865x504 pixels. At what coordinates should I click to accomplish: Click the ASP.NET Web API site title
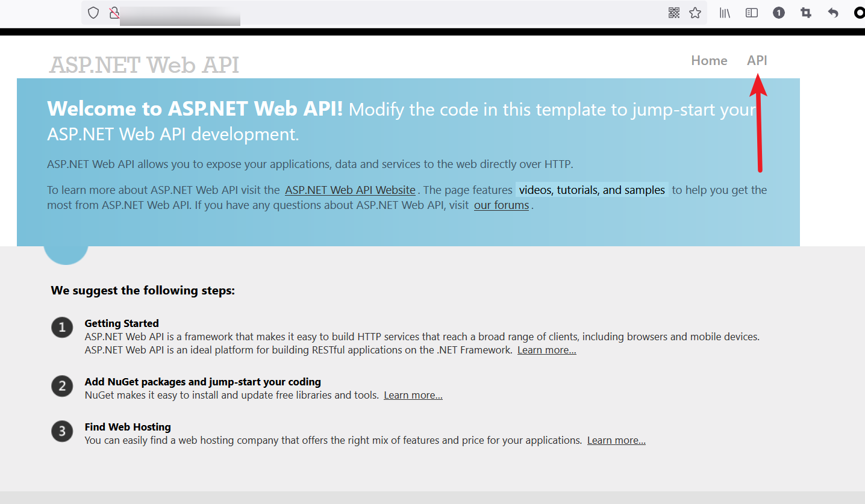144,65
